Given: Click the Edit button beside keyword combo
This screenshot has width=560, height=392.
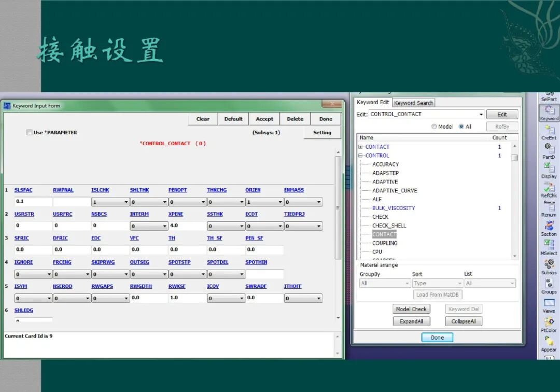Looking at the screenshot, I should 502,114.
